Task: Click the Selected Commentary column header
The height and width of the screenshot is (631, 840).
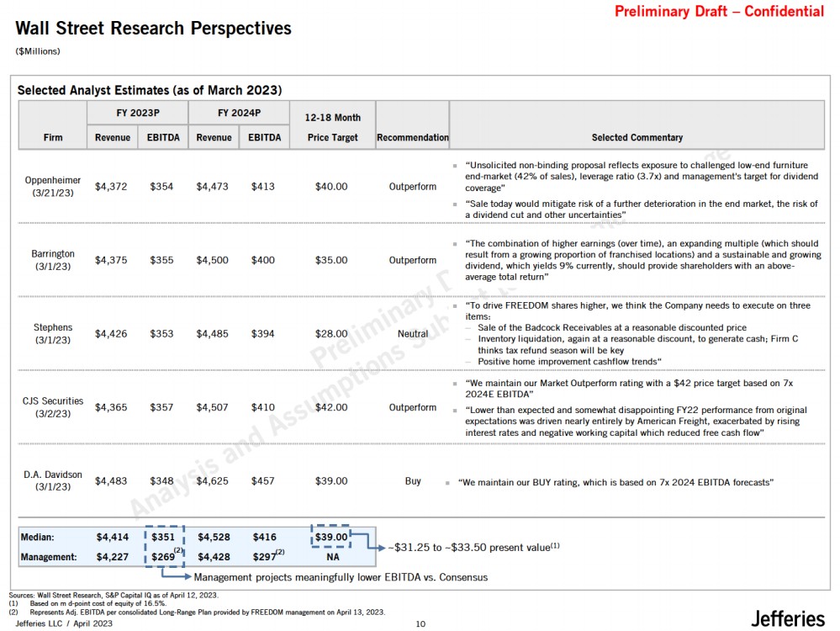Action: [x=637, y=137]
